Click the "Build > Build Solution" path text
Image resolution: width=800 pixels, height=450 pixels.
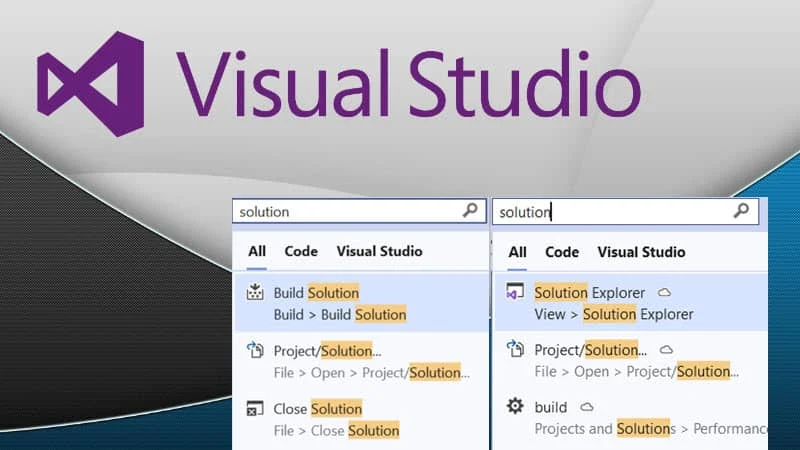click(x=340, y=315)
